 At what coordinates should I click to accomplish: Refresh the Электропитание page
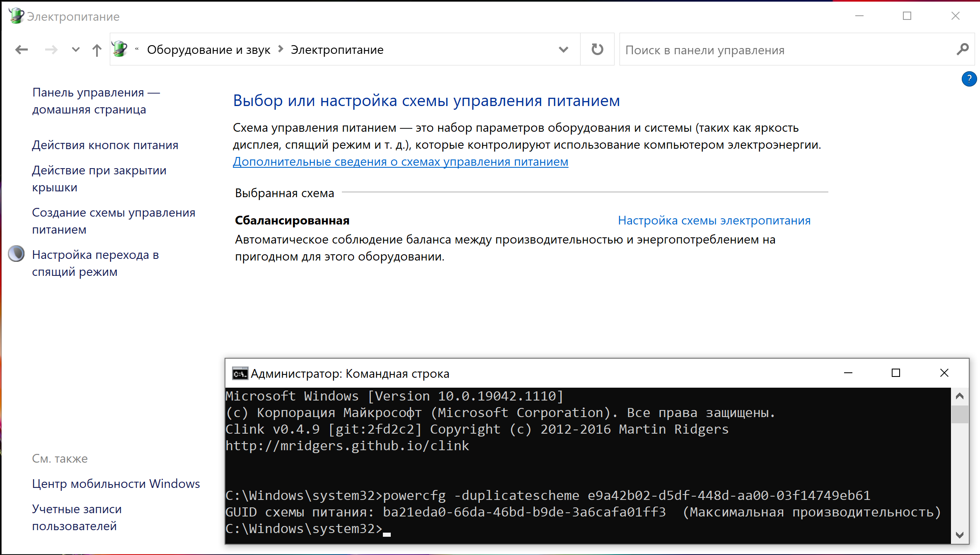pos(597,49)
